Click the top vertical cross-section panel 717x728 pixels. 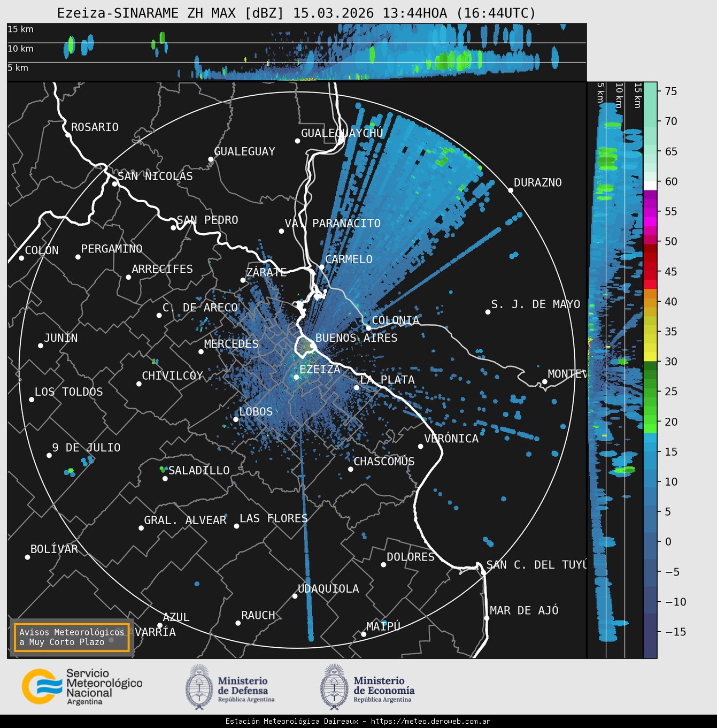pos(296,52)
